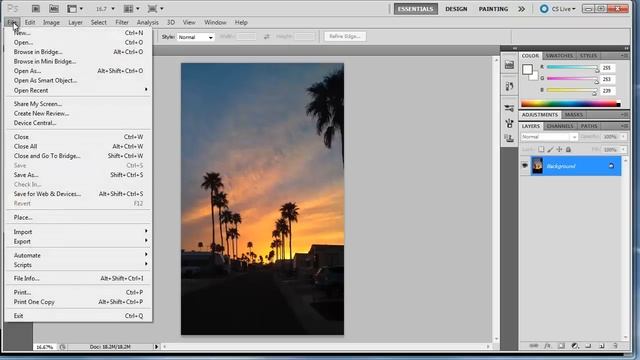Screen dimensions: 640x360
Task: Click the swap width and height arrows icon
Action: (x=267, y=37)
